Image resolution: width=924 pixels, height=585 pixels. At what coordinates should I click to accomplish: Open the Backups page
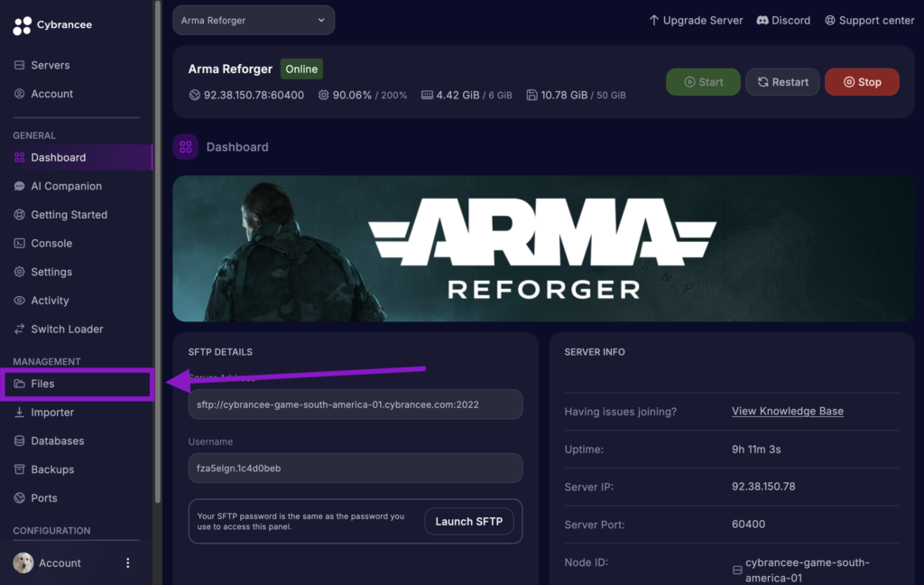click(x=51, y=469)
